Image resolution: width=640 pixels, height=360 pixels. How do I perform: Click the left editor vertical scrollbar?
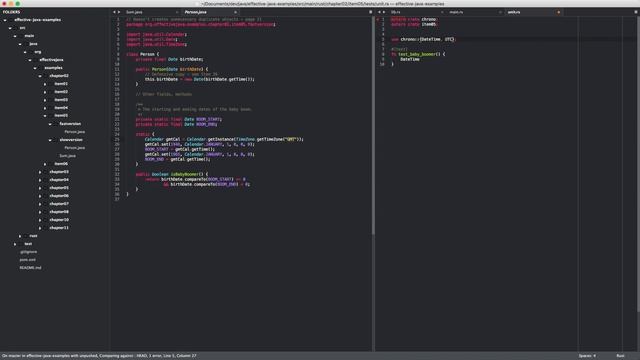coord(373,126)
